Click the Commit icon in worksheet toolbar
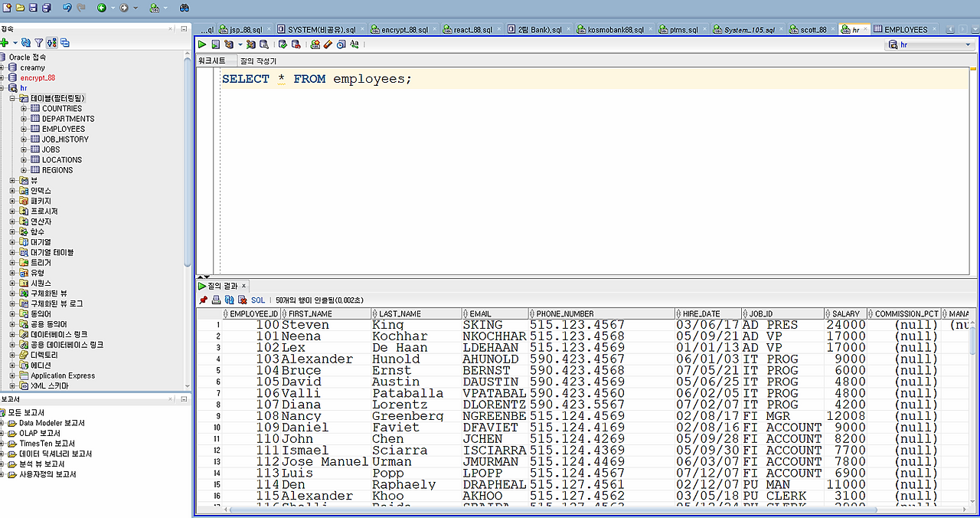Image resolution: width=980 pixels, height=518 pixels. pos(283,44)
